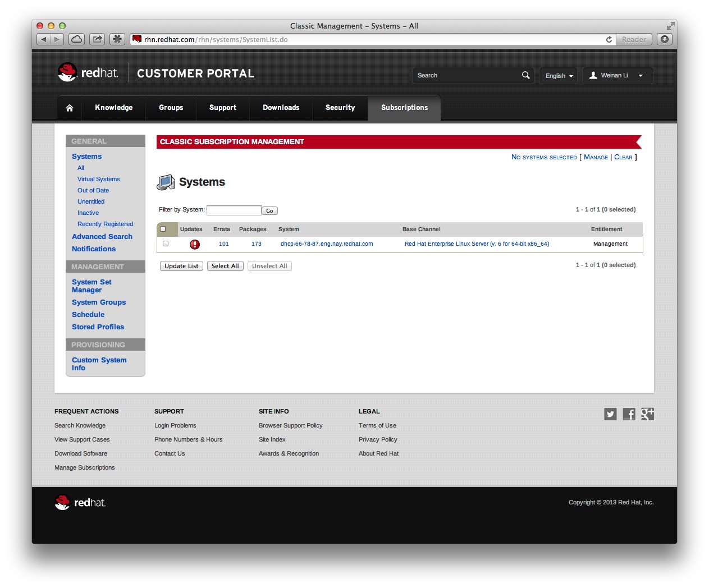Image resolution: width=709 pixels, height=588 pixels.
Task: Click the Go filter button
Action: tap(269, 211)
